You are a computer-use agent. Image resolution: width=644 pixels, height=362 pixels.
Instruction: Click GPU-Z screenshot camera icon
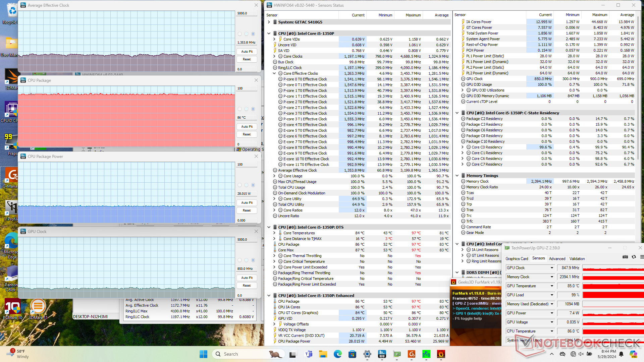click(625, 257)
